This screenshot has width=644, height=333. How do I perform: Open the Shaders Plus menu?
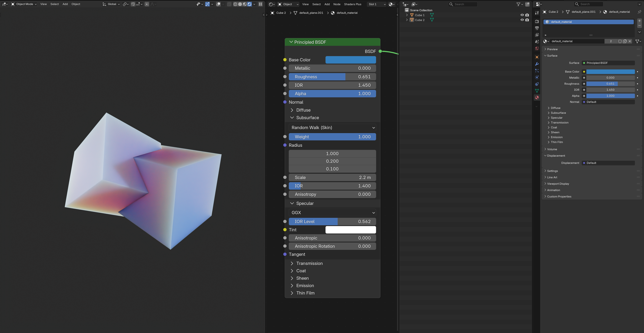coord(352,4)
